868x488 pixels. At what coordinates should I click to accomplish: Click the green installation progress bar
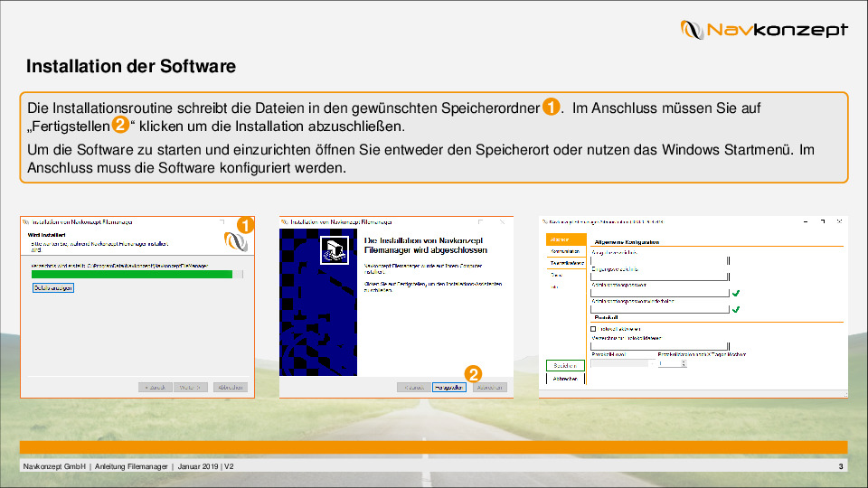tap(132, 274)
